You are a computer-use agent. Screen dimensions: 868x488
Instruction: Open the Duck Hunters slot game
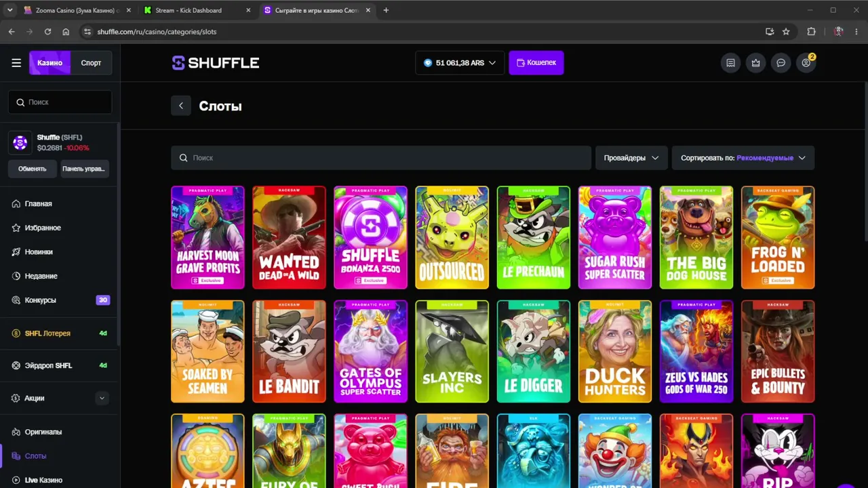tap(614, 352)
